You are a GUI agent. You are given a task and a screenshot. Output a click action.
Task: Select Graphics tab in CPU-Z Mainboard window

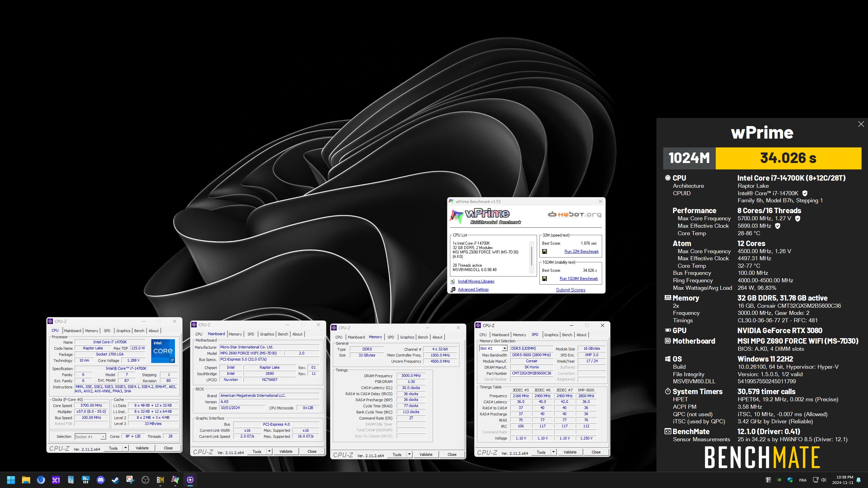click(x=267, y=334)
